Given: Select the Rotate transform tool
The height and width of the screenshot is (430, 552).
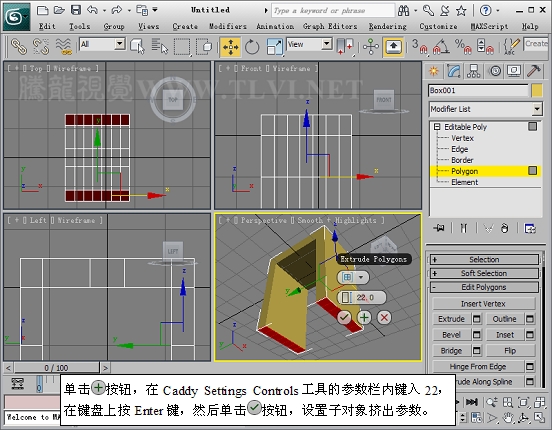Looking at the screenshot, I should [x=252, y=47].
